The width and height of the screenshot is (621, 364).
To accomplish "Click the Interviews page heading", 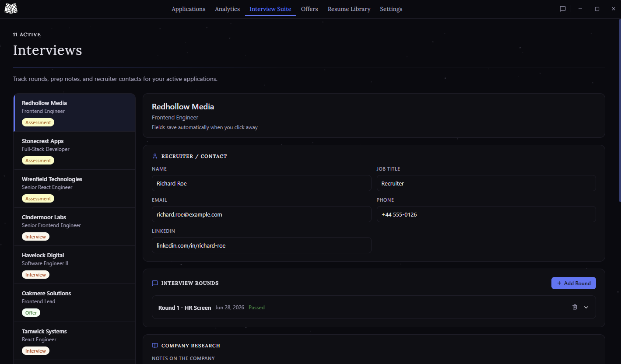I will 47,50.
